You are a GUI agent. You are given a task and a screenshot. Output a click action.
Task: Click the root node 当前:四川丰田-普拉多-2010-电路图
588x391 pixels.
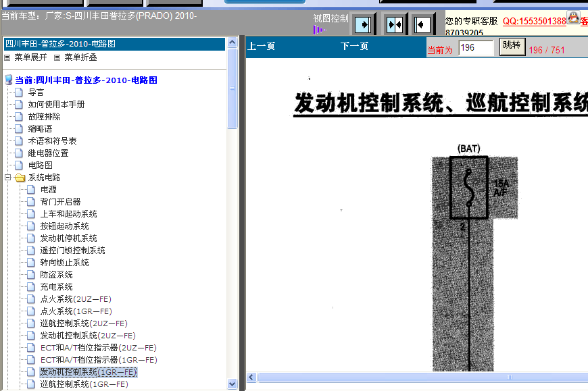(x=86, y=80)
